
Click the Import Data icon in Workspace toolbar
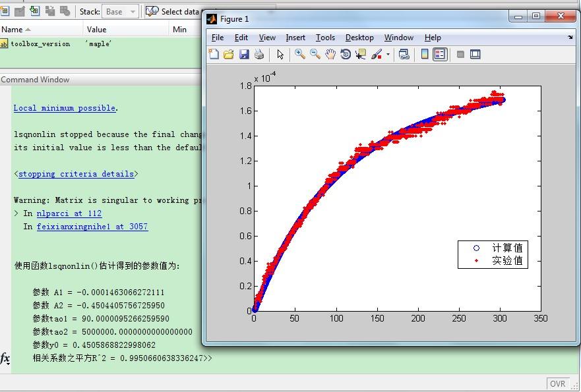click(x=34, y=11)
